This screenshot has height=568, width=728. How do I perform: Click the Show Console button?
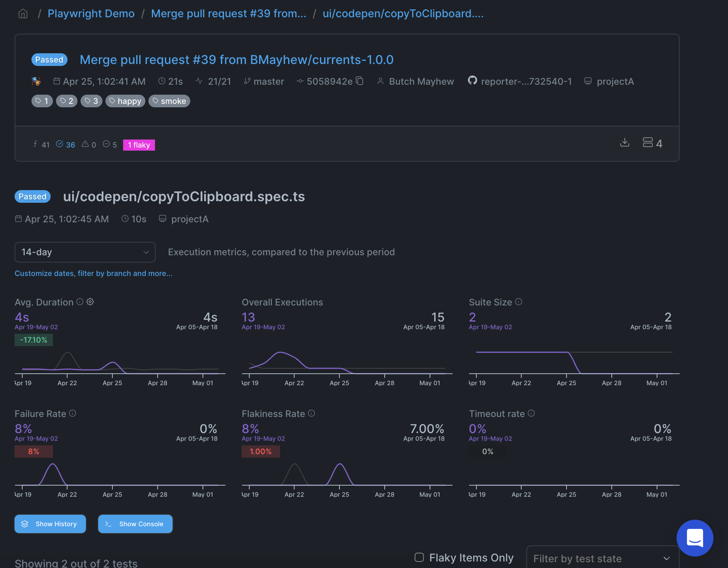pos(135,524)
